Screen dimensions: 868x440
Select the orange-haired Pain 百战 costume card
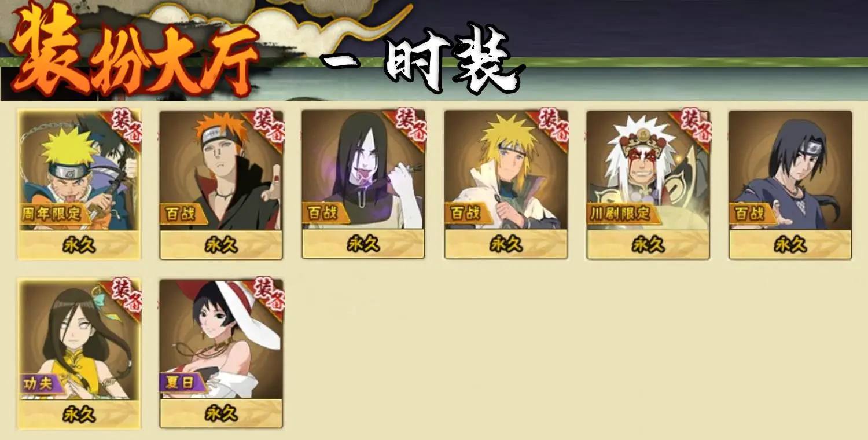[221, 185]
